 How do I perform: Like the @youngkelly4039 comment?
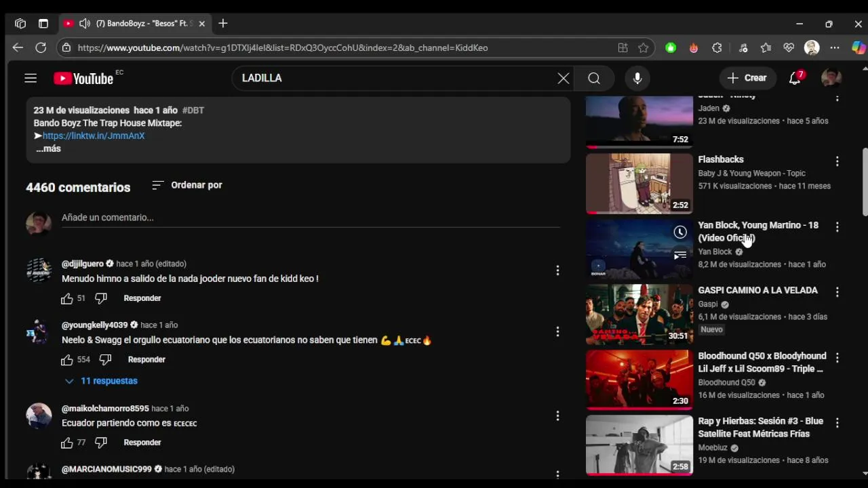[67, 359]
